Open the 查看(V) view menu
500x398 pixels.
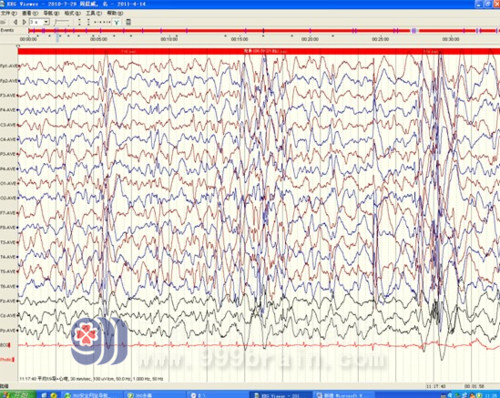(x=30, y=13)
